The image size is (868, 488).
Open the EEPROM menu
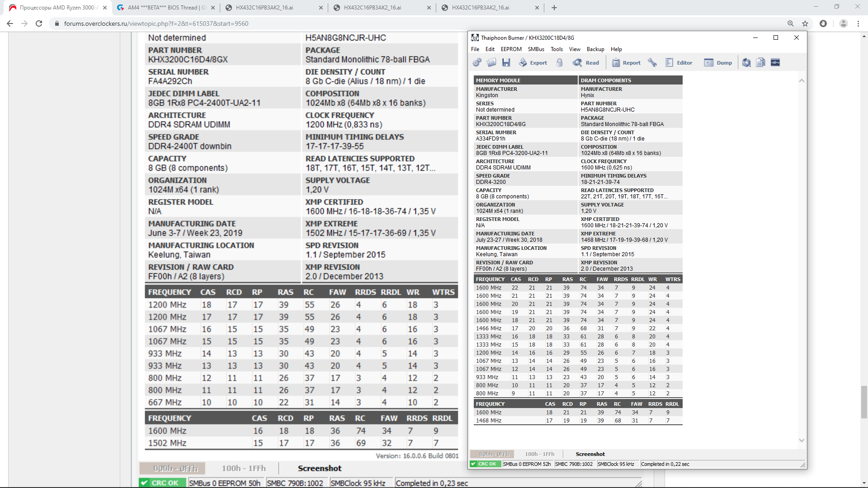click(511, 49)
